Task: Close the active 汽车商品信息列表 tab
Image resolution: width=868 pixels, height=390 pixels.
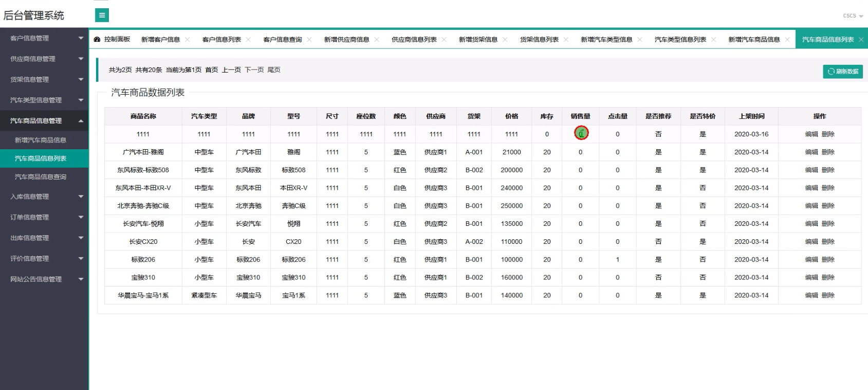Action: (x=861, y=40)
